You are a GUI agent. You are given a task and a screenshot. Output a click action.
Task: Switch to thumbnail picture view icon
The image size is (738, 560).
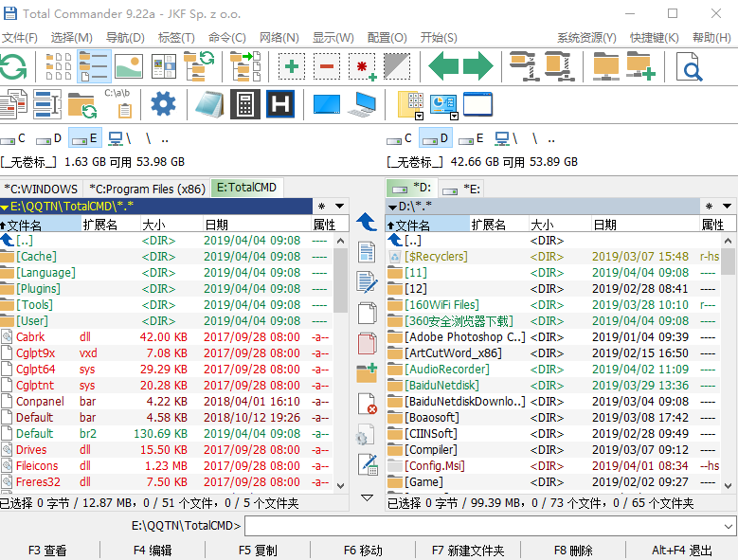[129, 66]
